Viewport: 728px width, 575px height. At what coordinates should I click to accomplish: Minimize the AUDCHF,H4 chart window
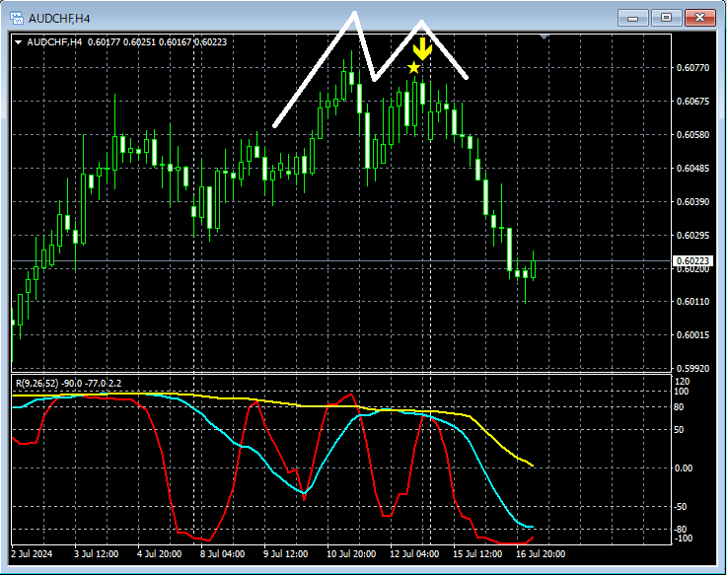coord(632,18)
